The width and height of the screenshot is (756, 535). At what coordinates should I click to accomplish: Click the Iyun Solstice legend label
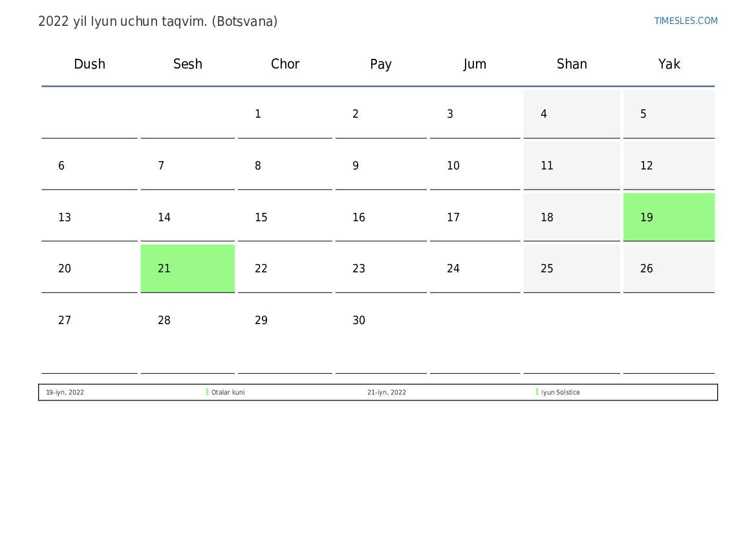click(x=561, y=393)
